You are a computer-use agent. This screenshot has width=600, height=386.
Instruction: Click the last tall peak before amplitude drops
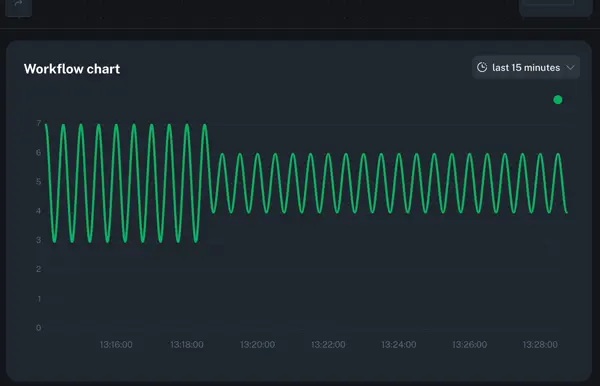pyautogui.click(x=205, y=125)
